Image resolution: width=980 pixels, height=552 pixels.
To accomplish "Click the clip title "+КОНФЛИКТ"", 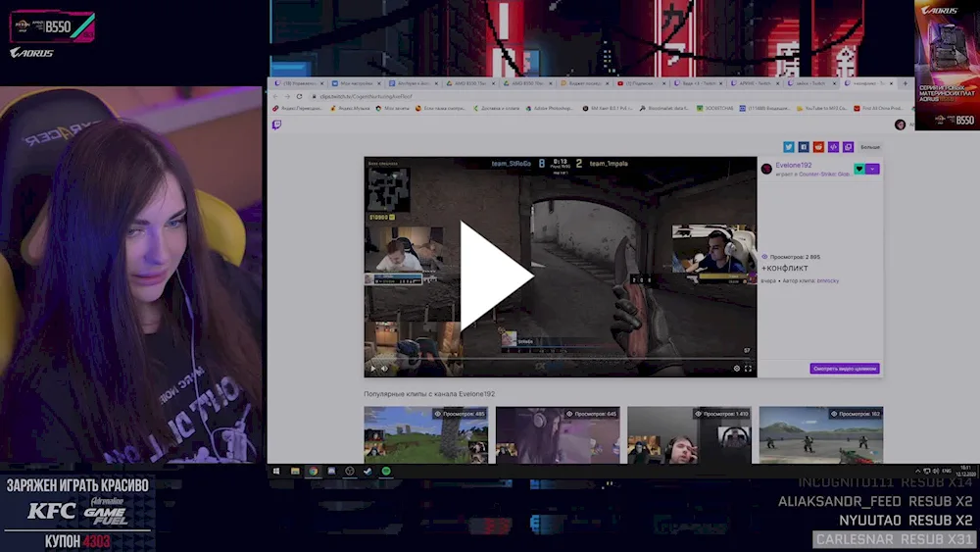I will pos(784,269).
